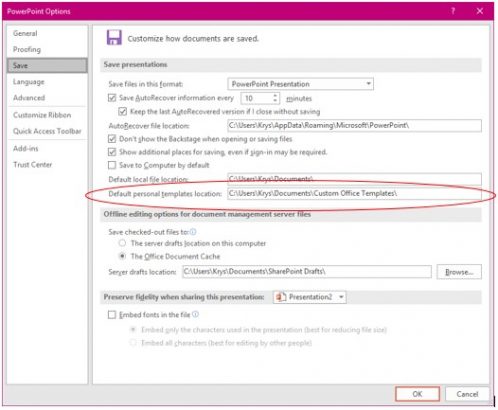Enable Embed fonts in the file
This screenshot has width=498, height=410.
coord(112,315)
